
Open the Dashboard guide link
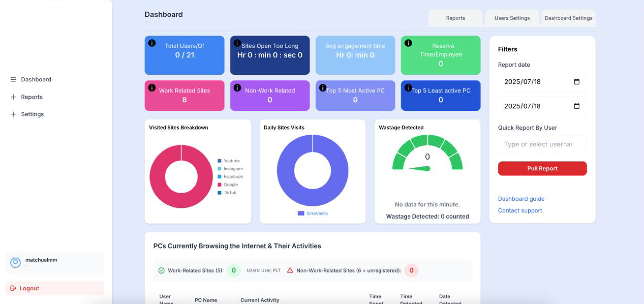tap(521, 199)
